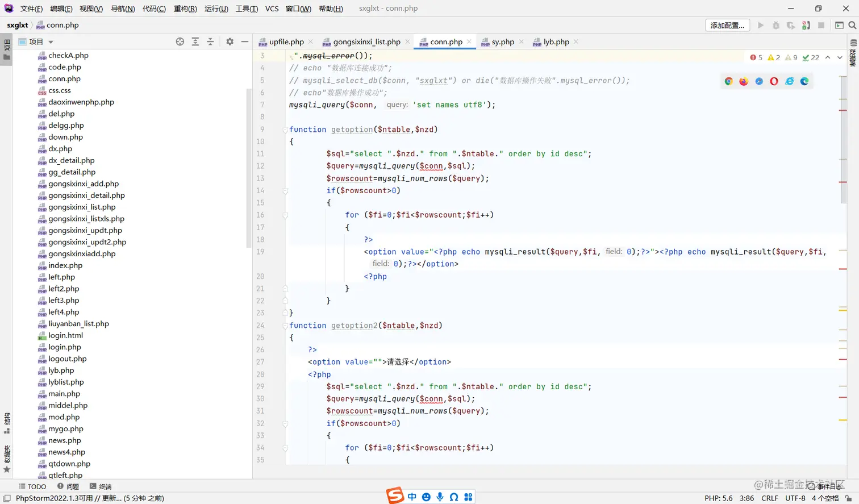The width and height of the screenshot is (859, 504).
Task: Click the Debug bug icon
Action: pyautogui.click(x=776, y=25)
